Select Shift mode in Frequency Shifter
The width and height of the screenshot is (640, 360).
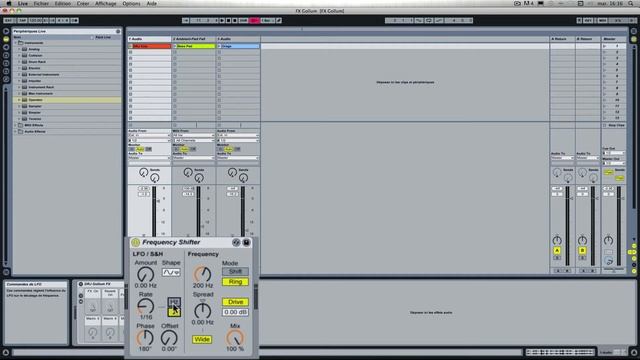tap(236, 271)
